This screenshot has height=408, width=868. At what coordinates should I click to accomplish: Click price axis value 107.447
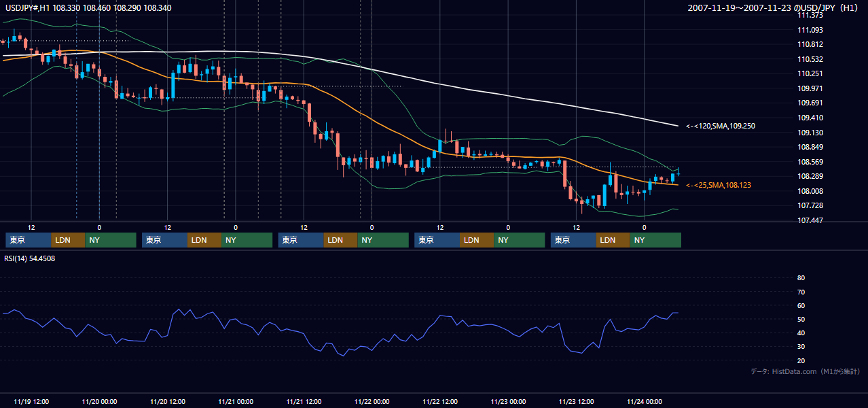click(810, 220)
